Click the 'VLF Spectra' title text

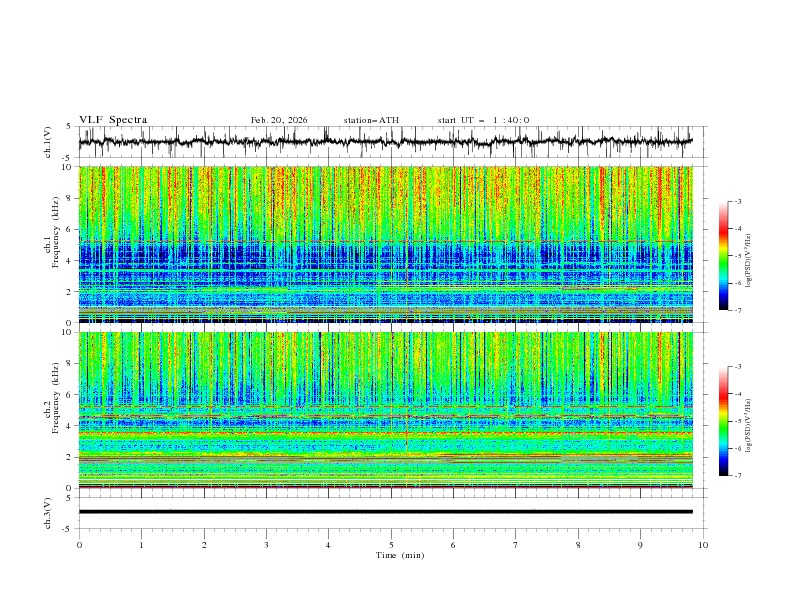coord(113,120)
